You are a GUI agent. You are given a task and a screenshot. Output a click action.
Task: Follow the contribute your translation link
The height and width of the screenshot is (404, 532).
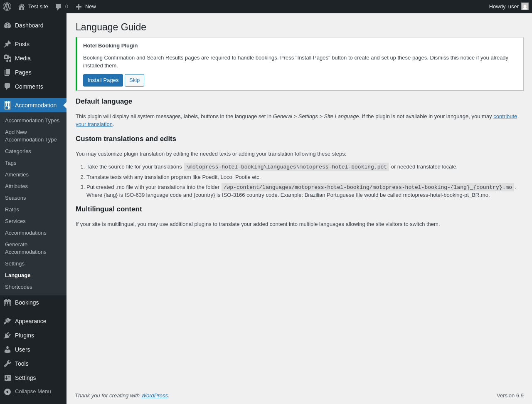(296, 120)
